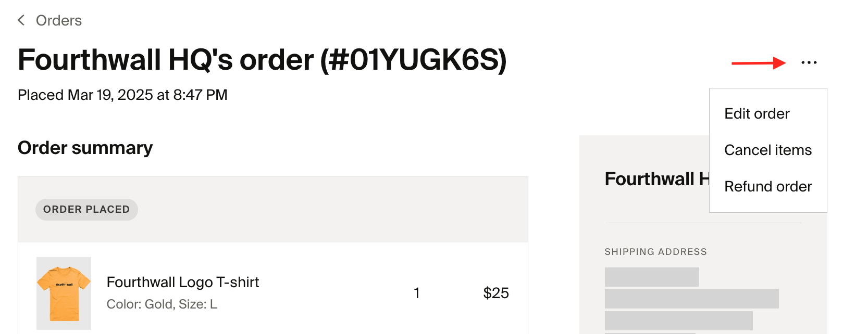Click the $25 item price

496,293
